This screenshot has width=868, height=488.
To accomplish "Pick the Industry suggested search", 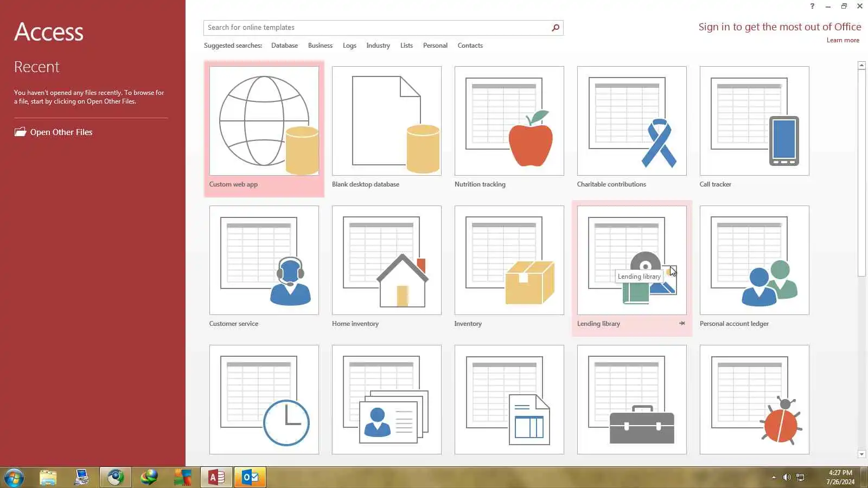I will pos(378,46).
